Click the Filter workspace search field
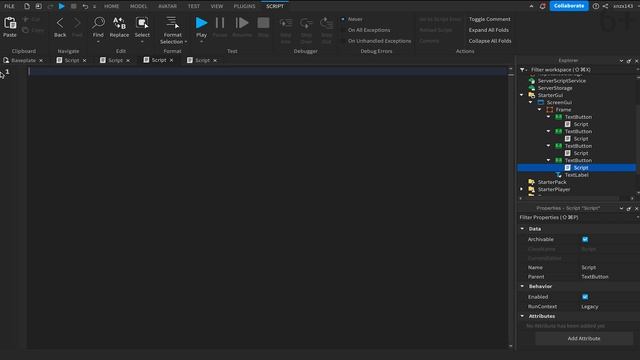Image resolution: width=640 pixels, height=360 pixels. [x=582, y=70]
